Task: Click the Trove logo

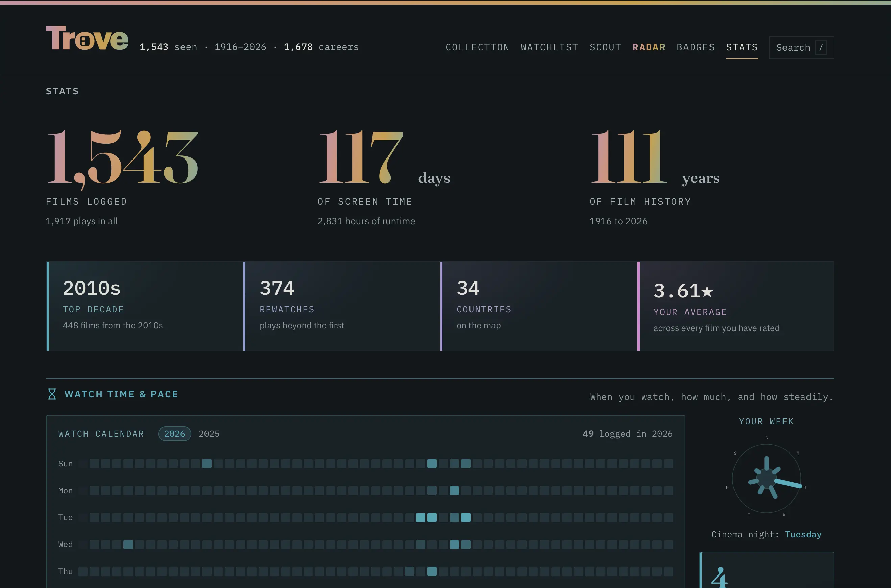Action: pos(87,38)
